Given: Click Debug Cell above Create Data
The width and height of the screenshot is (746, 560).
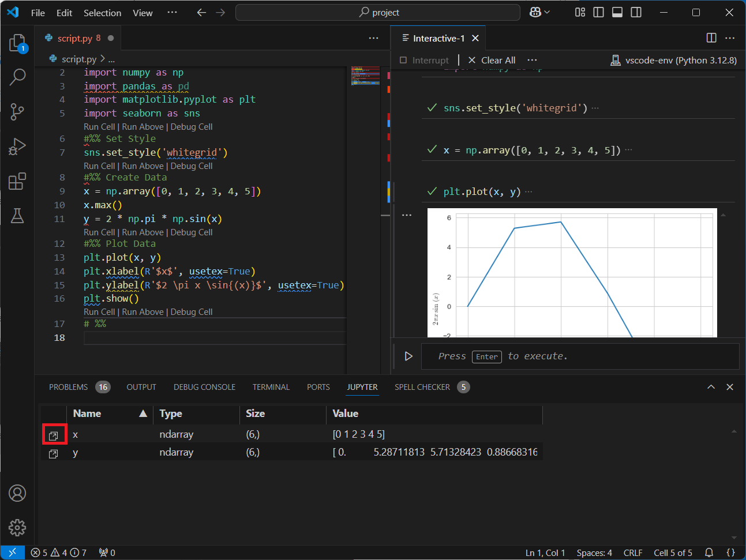Looking at the screenshot, I should pos(192,166).
